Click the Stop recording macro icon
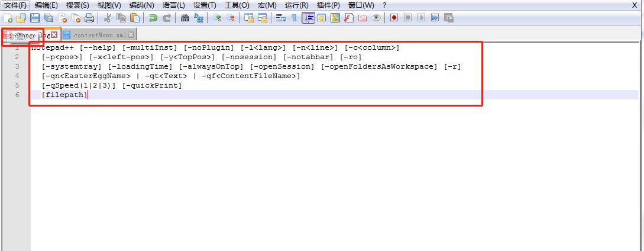This screenshot has height=251, width=644. point(408,18)
